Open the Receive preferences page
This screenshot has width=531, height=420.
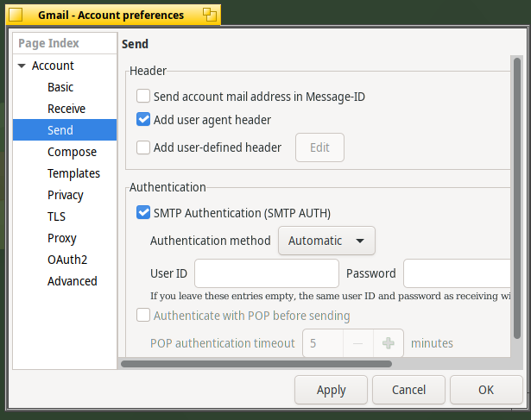[x=66, y=109]
